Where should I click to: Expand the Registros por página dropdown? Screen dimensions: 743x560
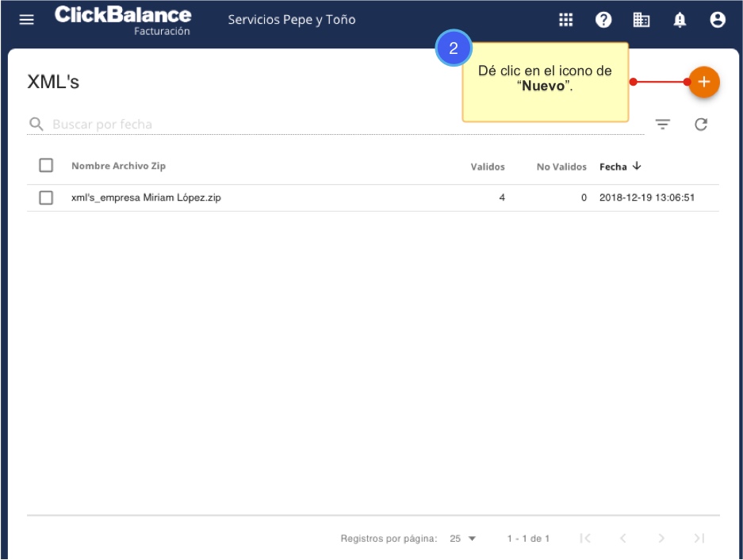463,539
